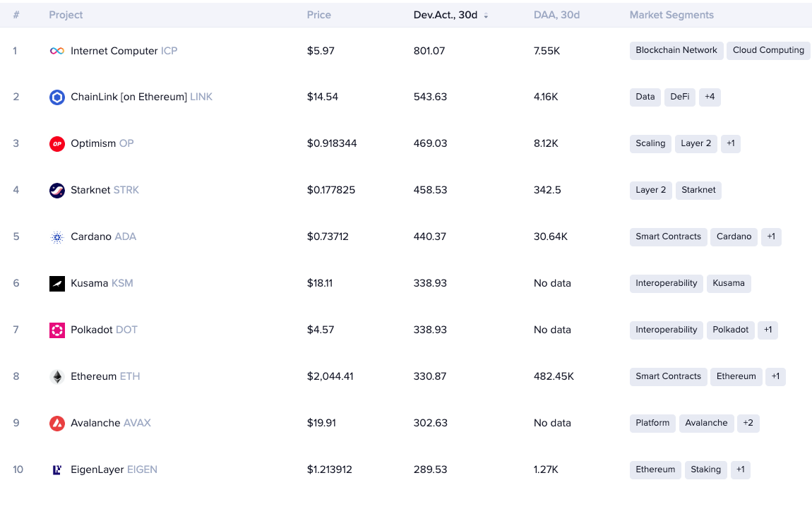Select Interoperability tag in Kusama row
Viewport: 812px width, 509px height.
click(x=667, y=283)
